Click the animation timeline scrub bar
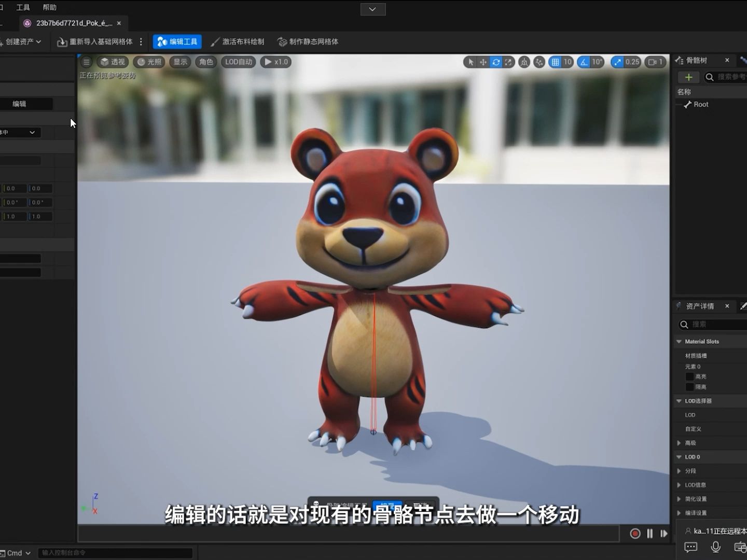The width and height of the screenshot is (747, 560). coord(349,534)
